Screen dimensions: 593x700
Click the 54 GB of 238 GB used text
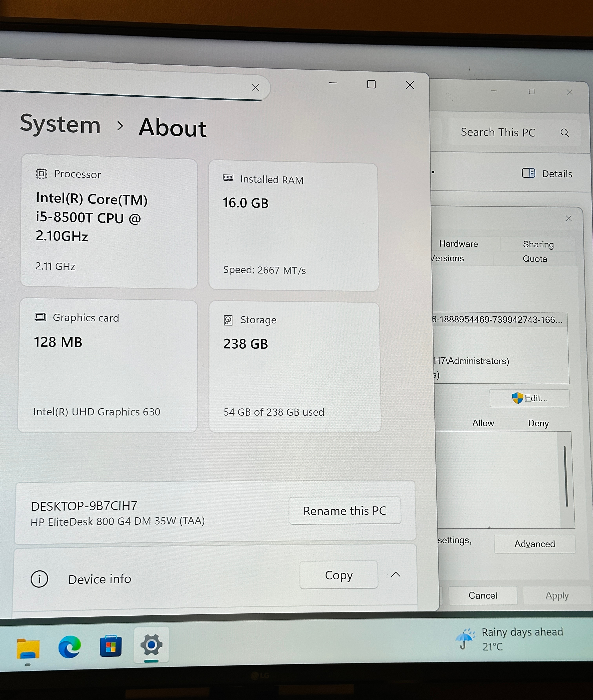tap(274, 412)
